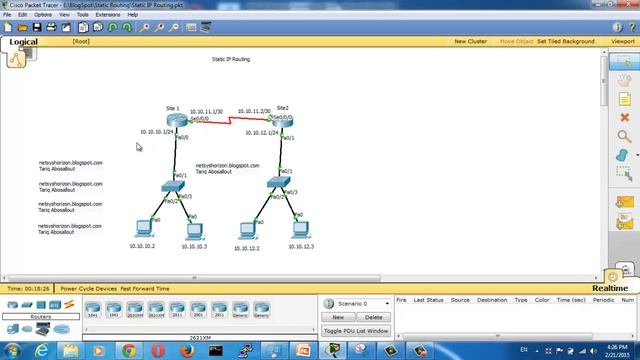The width and height of the screenshot is (640, 360).
Task: Open file using folder icon
Action: pos(22,27)
